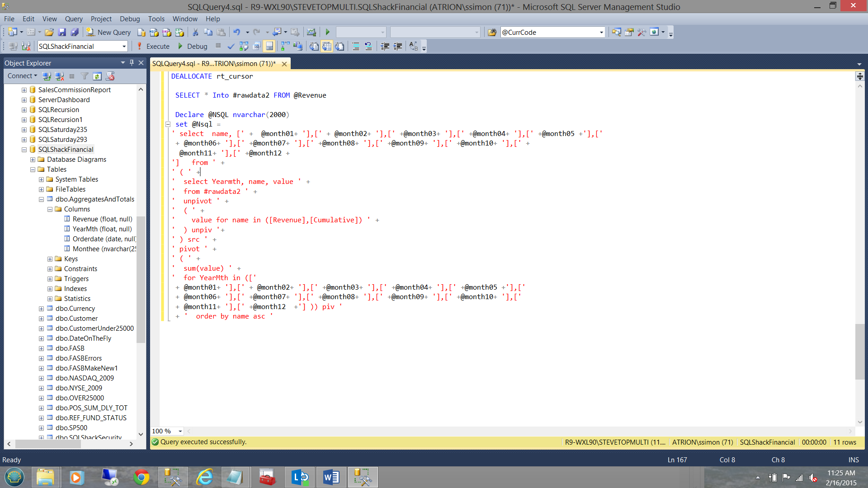Click the Execute query button
The image size is (868, 488).
click(x=153, y=46)
